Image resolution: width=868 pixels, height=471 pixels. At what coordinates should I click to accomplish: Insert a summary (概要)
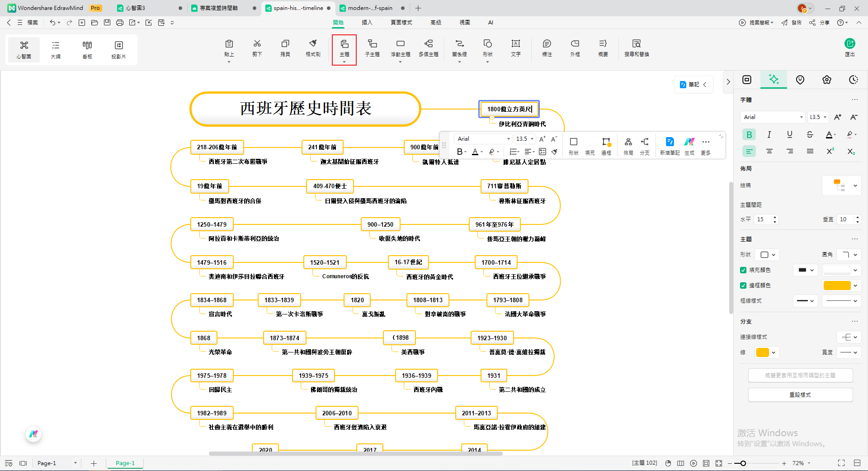pyautogui.click(x=603, y=48)
